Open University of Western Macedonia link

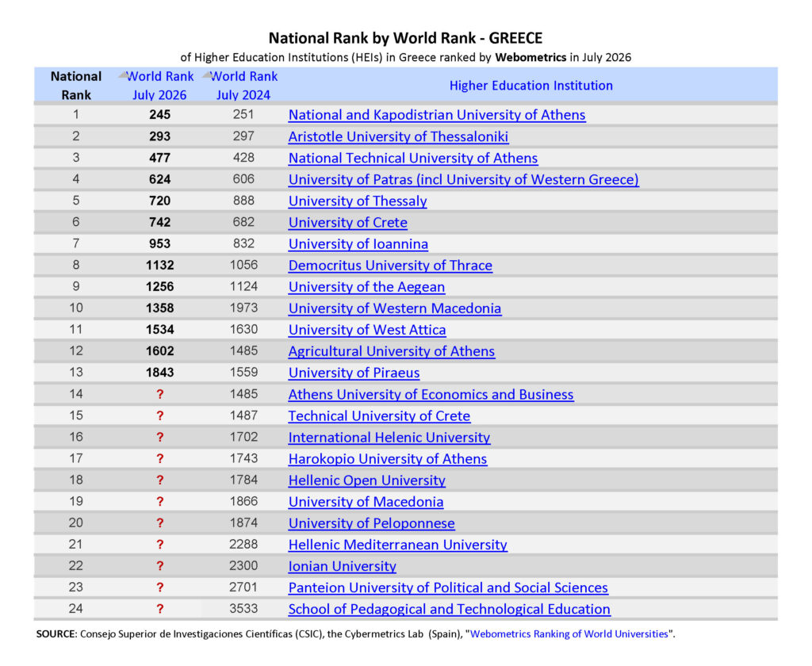click(395, 308)
